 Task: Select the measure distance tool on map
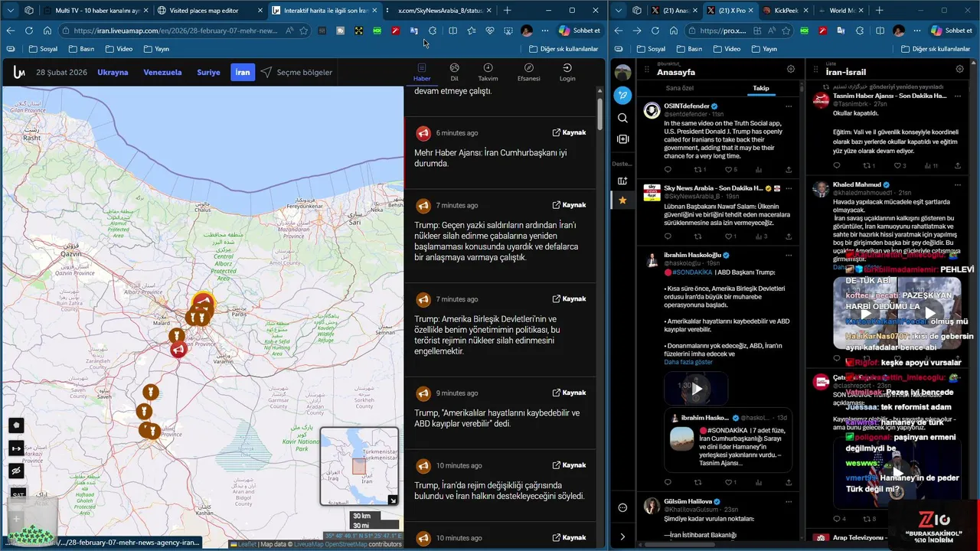pyautogui.click(x=17, y=448)
